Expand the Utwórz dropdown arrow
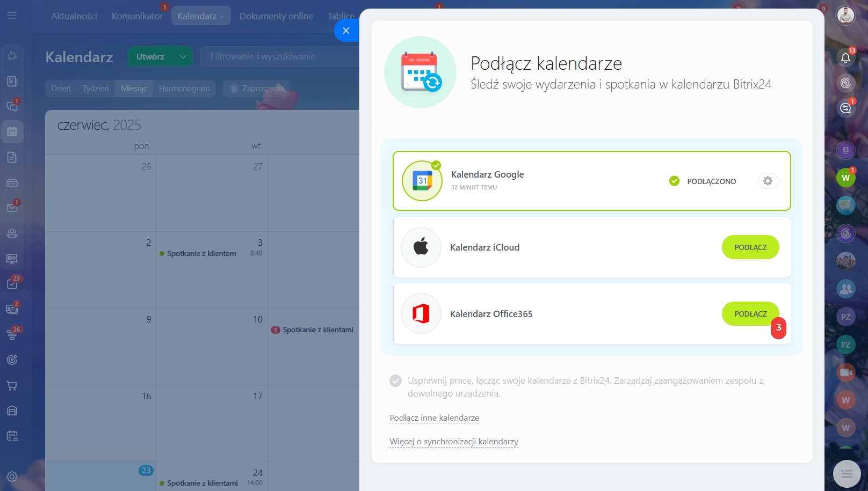868x491 pixels. [x=183, y=56]
